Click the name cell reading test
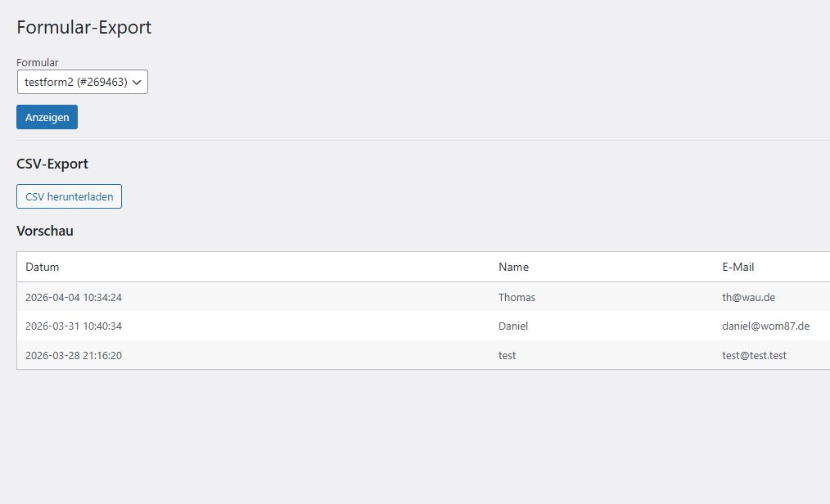Viewport: 830px width, 504px height. point(507,355)
